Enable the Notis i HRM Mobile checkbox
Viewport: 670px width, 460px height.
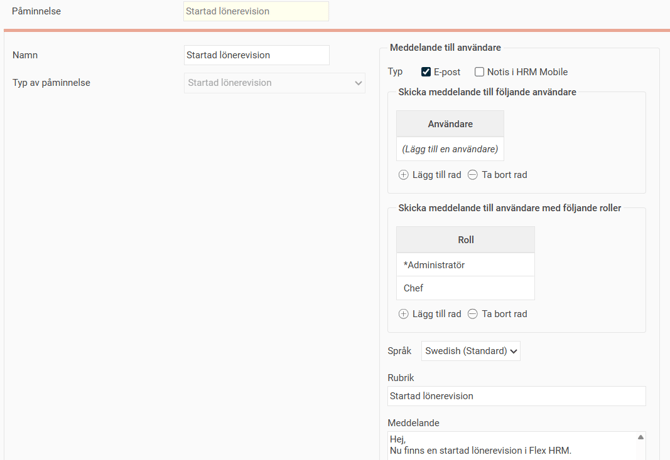[479, 72]
